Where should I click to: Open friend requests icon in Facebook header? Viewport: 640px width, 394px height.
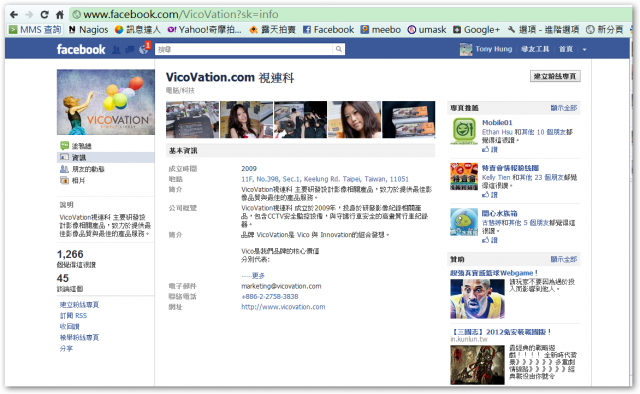116,49
